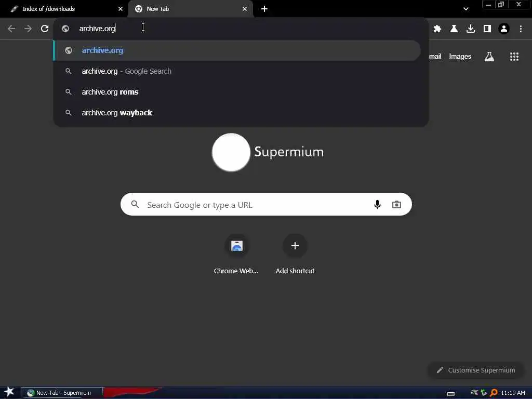Image resolution: width=532 pixels, height=399 pixels.
Task: Open the Start menu star icon
Action: pos(9,392)
